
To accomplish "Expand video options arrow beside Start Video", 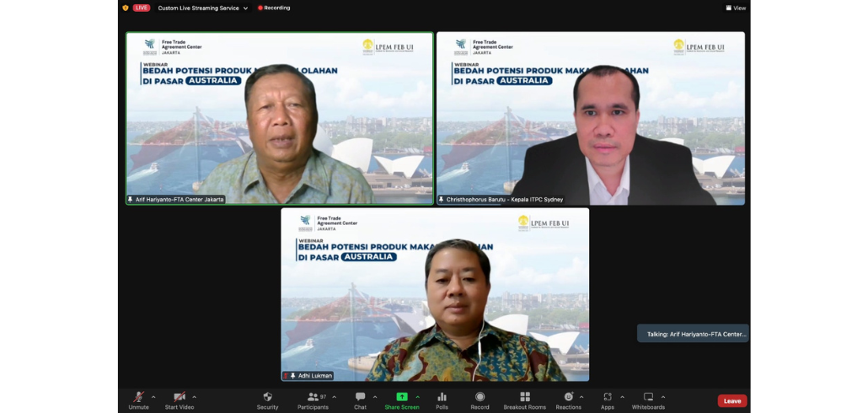I will 195,396.
